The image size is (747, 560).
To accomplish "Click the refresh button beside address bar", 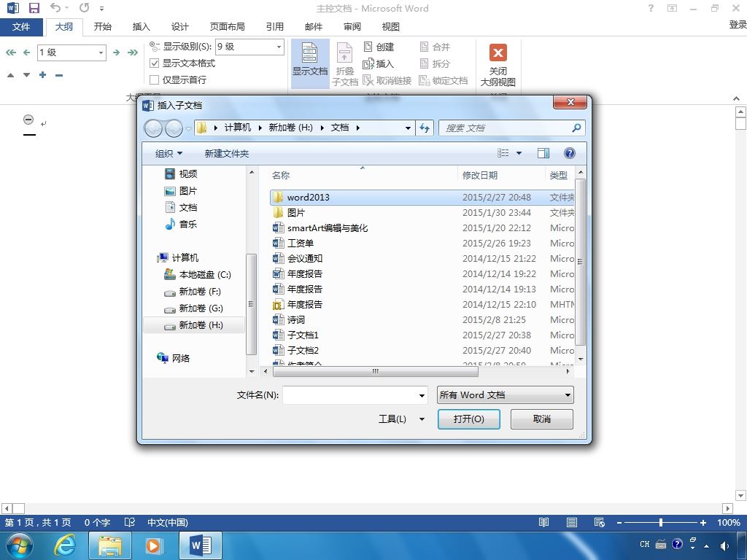I will [425, 128].
